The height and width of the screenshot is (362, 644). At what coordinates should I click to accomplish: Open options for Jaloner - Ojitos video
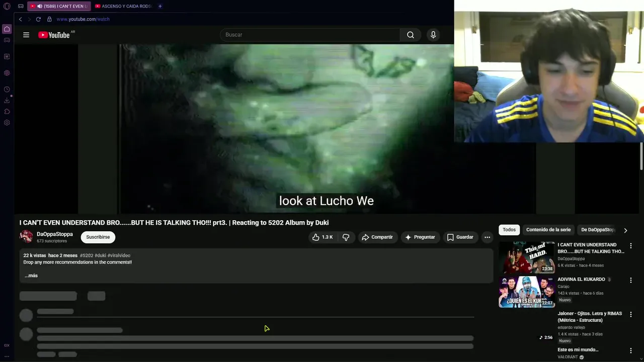coord(630,314)
